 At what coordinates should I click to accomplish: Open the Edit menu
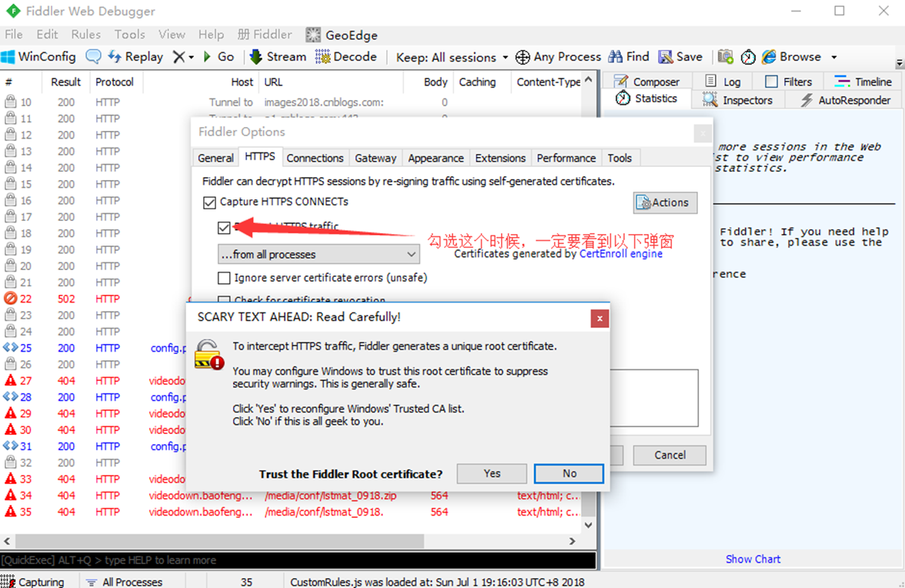click(x=47, y=35)
